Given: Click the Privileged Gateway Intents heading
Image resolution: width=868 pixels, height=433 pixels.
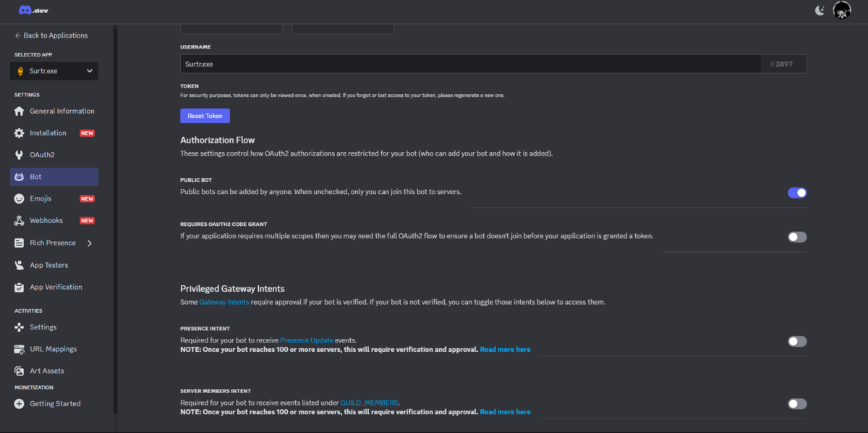Looking at the screenshot, I should pyautogui.click(x=232, y=288).
